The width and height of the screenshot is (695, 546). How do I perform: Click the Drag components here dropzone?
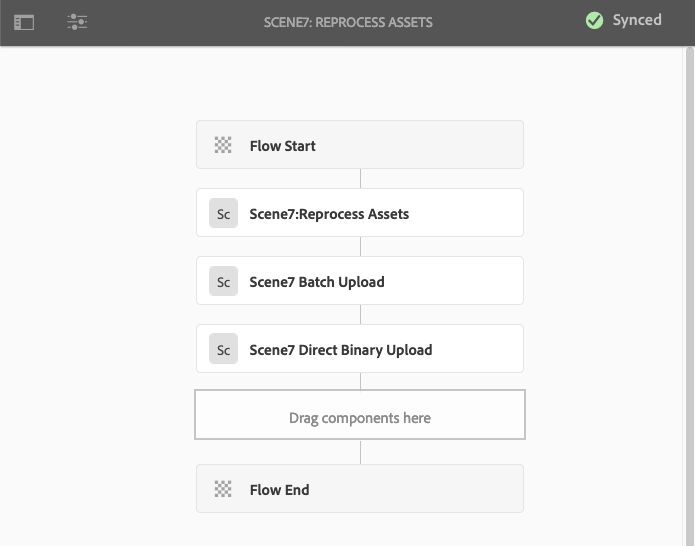coord(360,417)
